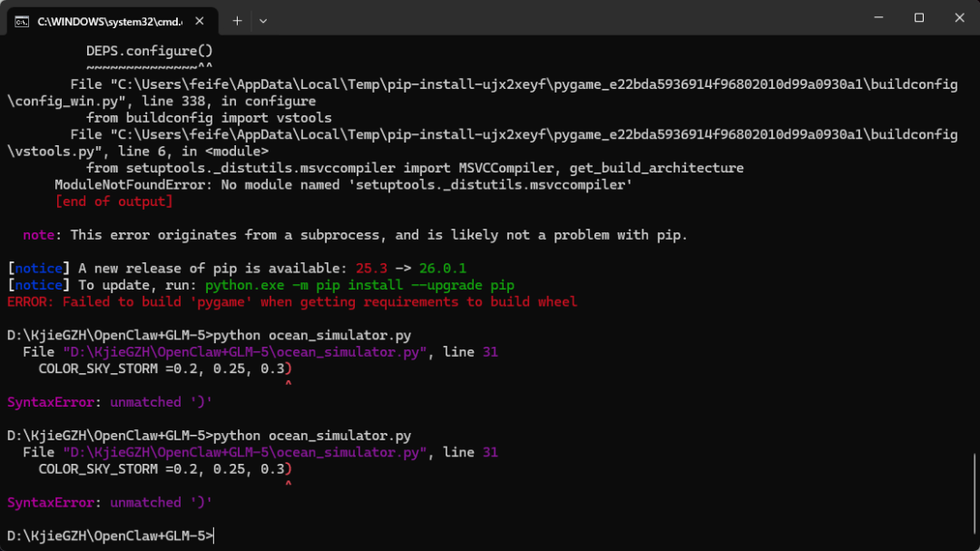Click the ModuleNotFoundError line

pos(343,184)
